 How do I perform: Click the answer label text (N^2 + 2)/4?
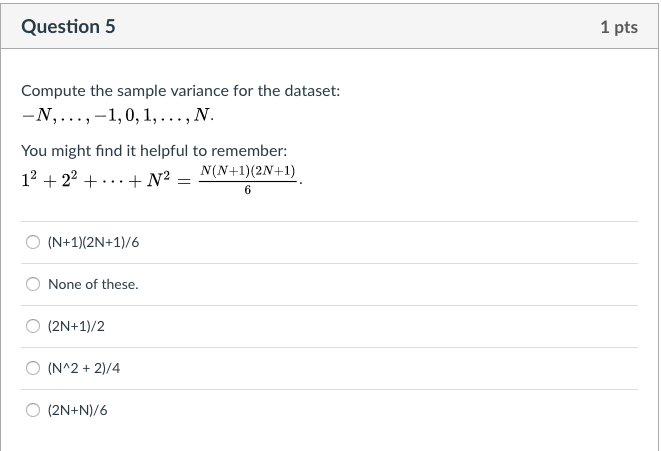84,368
